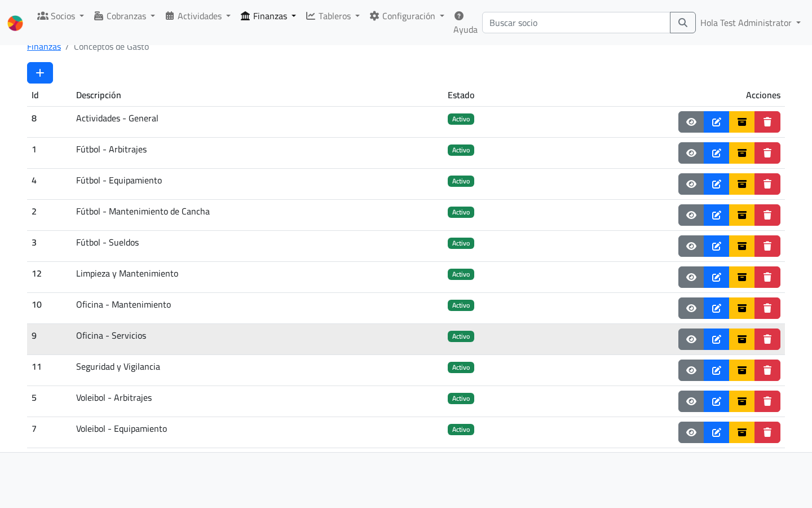View details of Fútbol - Equipamiento

(x=691, y=184)
